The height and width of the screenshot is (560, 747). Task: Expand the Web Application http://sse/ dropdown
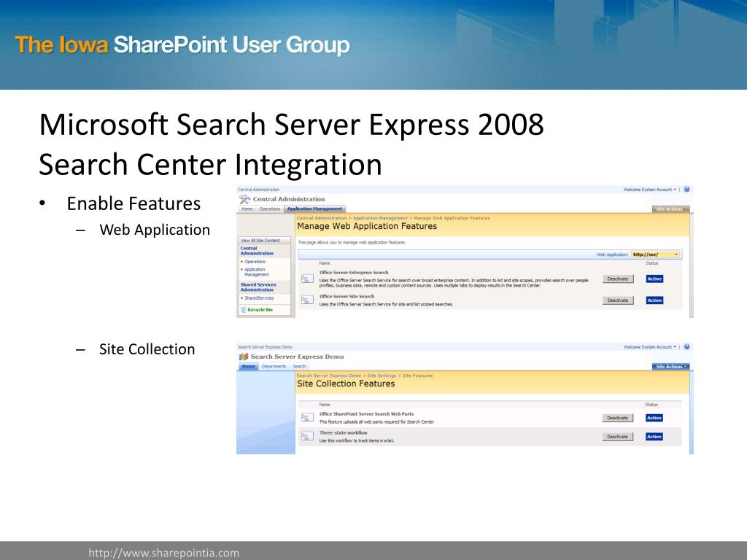tap(655, 254)
